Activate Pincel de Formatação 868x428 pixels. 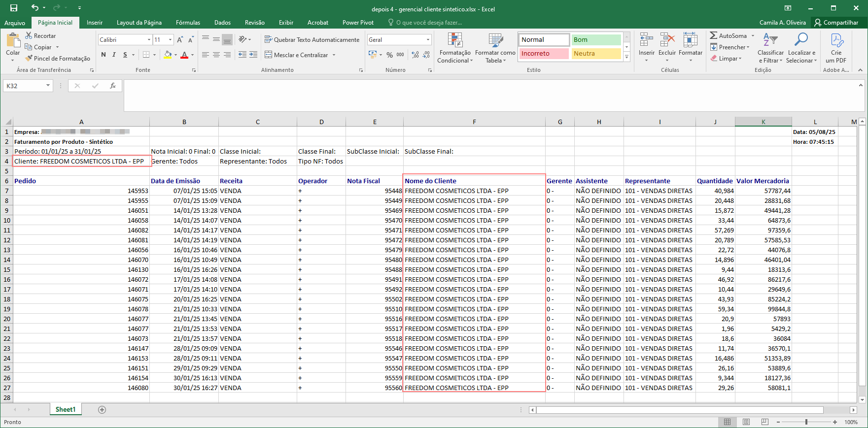(58, 59)
